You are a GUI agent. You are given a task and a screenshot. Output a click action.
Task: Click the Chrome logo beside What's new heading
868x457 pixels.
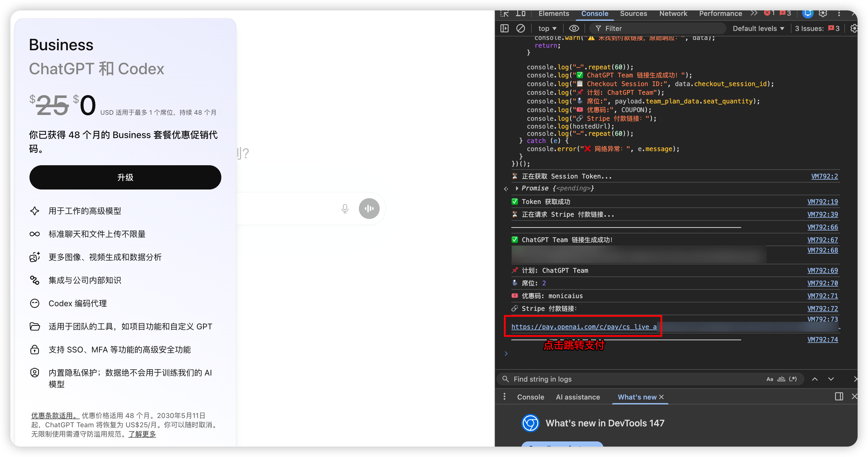pos(531,423)
